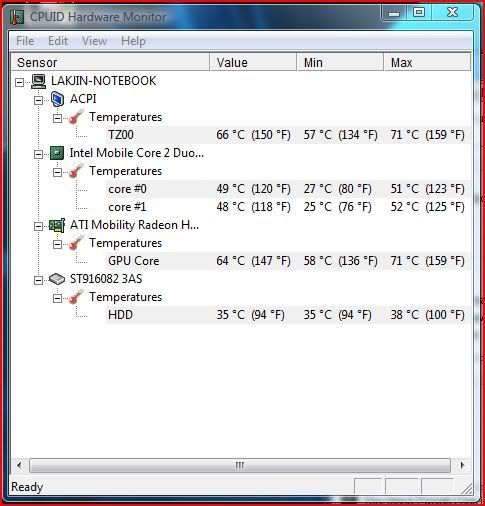Click TZ00 minimum value 57 °C (134 °F)
485x506 pixels.
tap(340, 135)
